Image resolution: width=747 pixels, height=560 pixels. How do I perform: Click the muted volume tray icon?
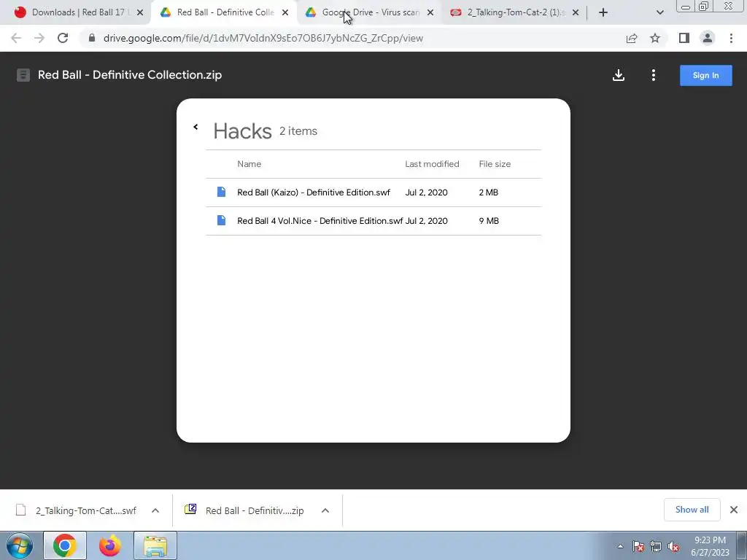[x=673, y=546]
